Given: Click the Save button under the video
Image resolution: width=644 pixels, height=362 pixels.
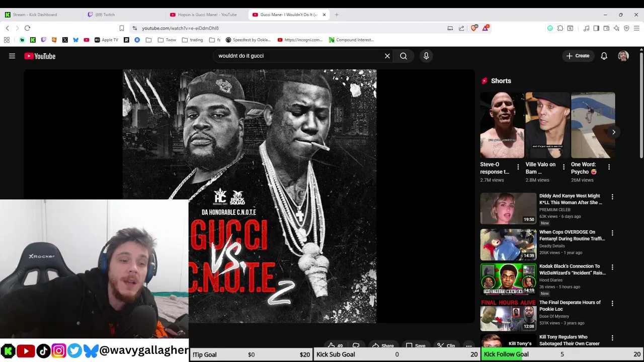Looking at the screenshot, I should (416, 345).
